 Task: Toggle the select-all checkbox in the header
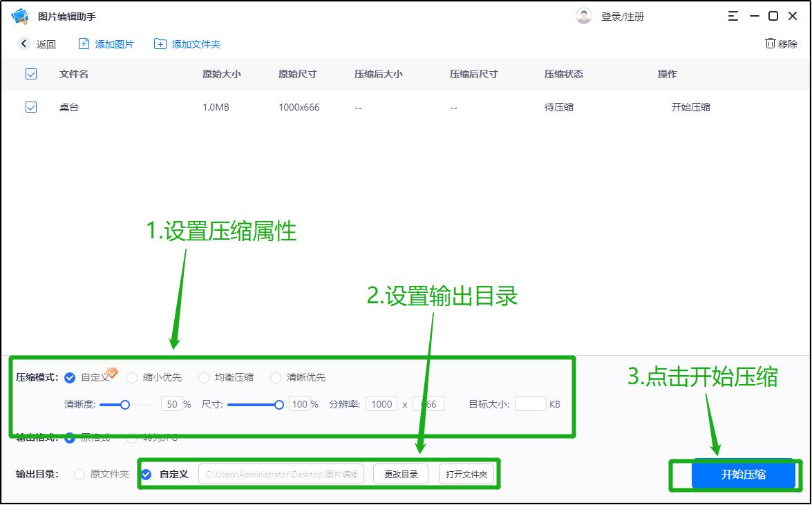tap(30, 74)
